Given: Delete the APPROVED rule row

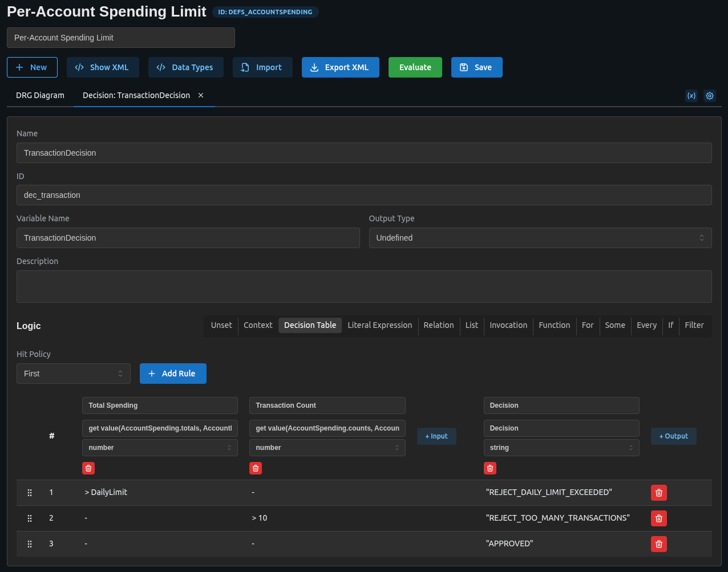Looking at the screenshot, I should (658, 544).
